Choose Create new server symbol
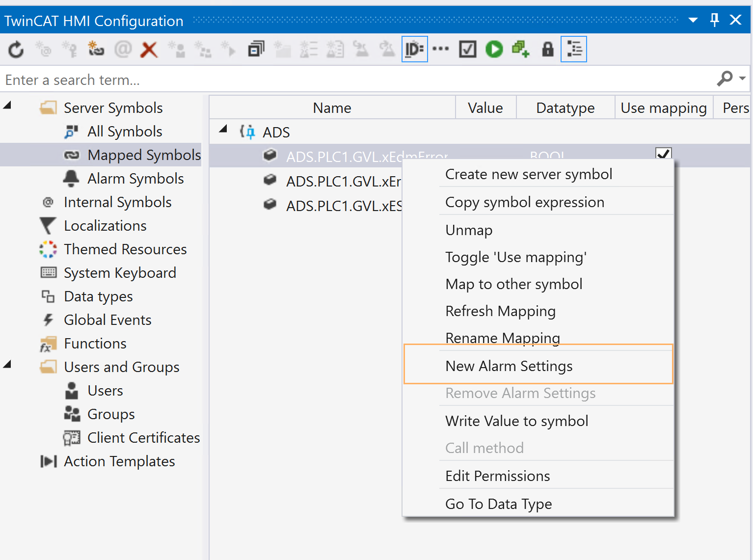This screenshot has height=560, width=753. tap(529, 174)
